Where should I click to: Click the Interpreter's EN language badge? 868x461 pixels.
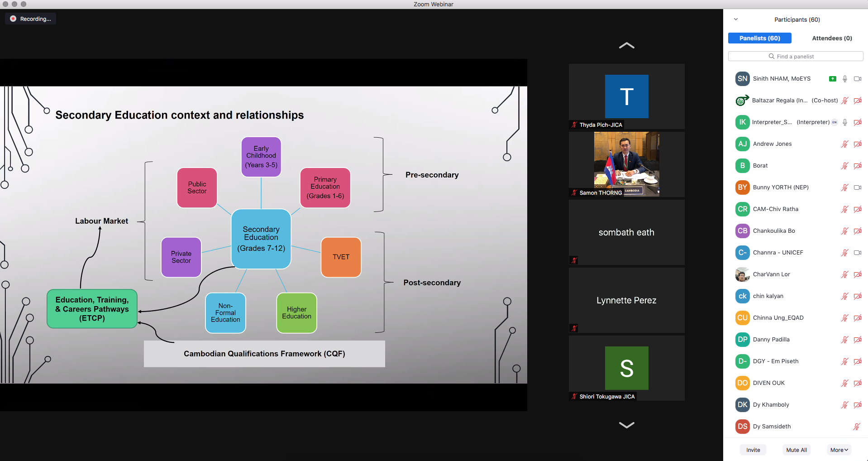click(835, 122)
